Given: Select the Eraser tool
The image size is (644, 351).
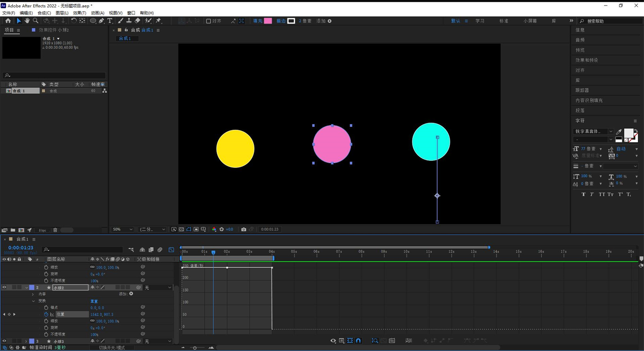Looking at the screenshot, I should 137,21.
